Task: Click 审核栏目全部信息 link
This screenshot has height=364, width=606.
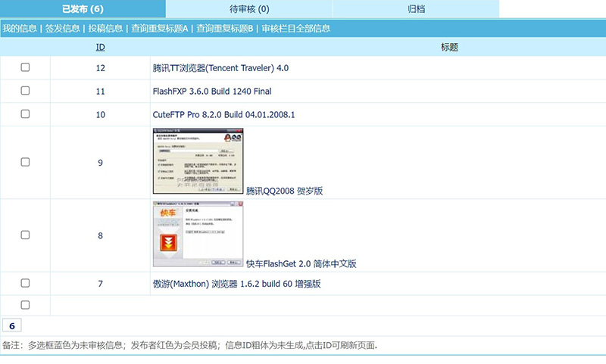Action: [296, 28]
